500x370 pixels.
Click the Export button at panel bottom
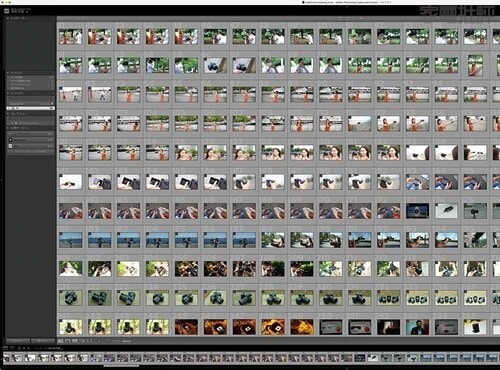[x=43, y=341]
